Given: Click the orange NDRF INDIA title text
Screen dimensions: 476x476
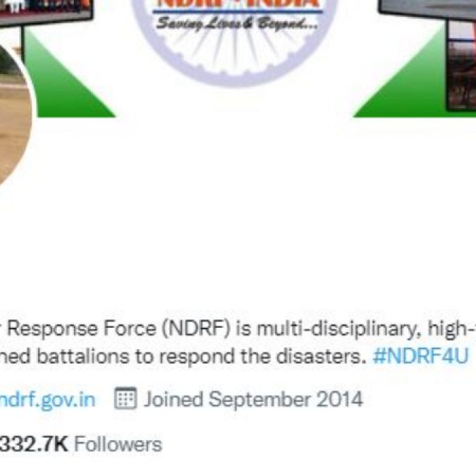Looking at the screenshot, I should (238, 4).
